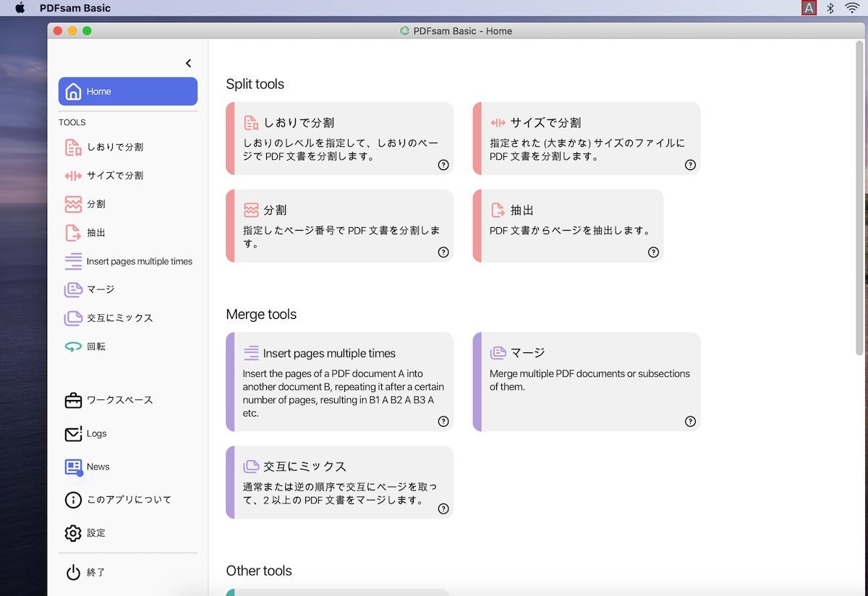
Task: Open the マージ card in Merge tools
Action: (587, 382)
